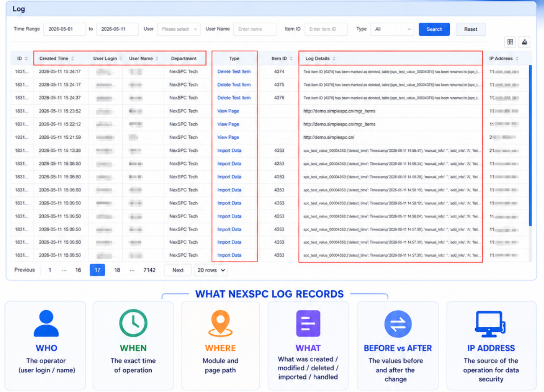This screenshot has width=544, height=392.
Task: Click the purple WHAT document icon
Action: point(308,323)
